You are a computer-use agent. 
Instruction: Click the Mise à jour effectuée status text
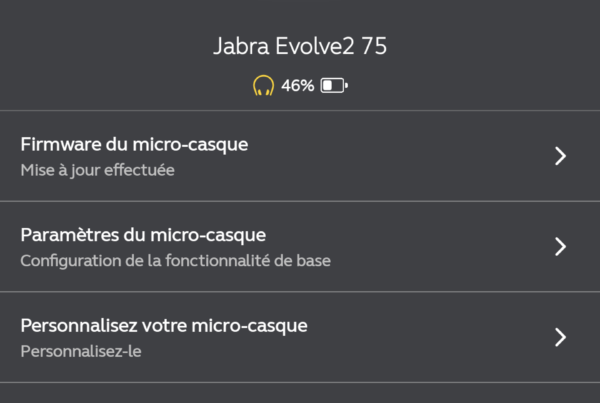coord(98,170)
